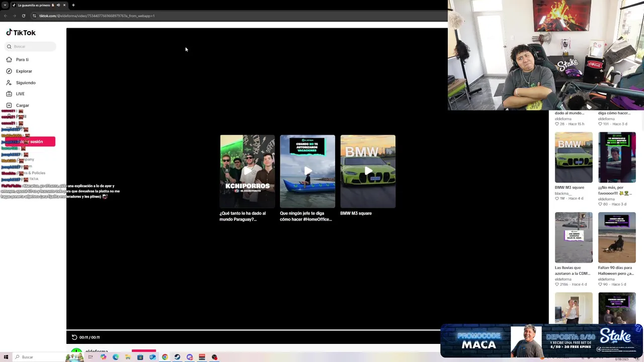Go back with the browser back arrow
The width and height of the screenshot is (644, 362).
coord(6,16)
